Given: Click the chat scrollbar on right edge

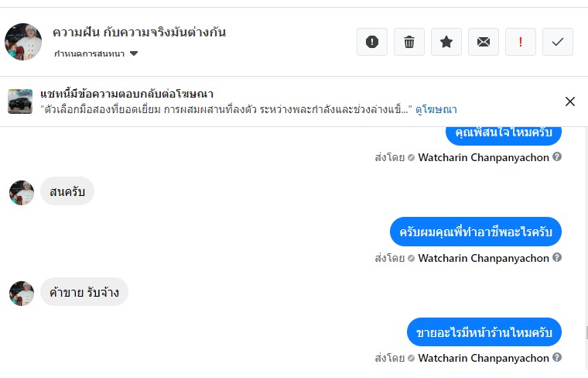Looking at the screenshot, I should [x=585, y=332].
